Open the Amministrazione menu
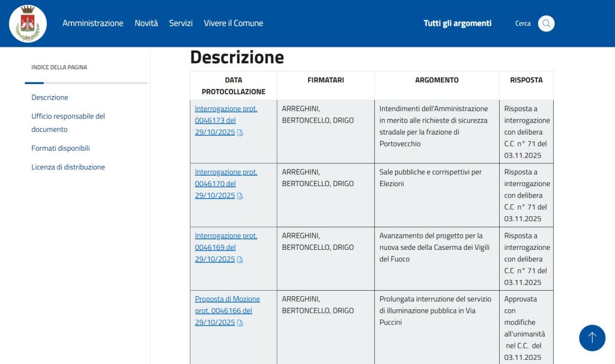The height and width of the screenshot is (364, 615). (93, 23)
